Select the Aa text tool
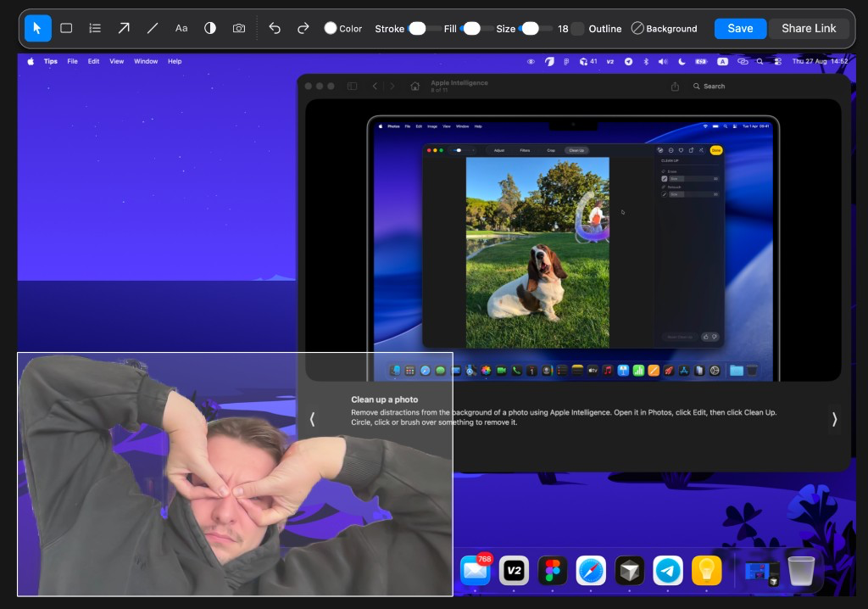Viewport: 868px width, 609px height. click(181, 28)
